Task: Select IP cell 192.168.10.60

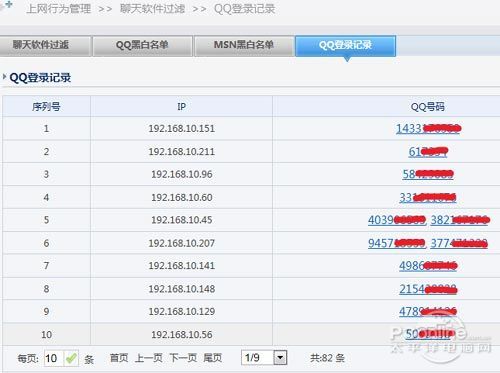Action: (182, 198)
